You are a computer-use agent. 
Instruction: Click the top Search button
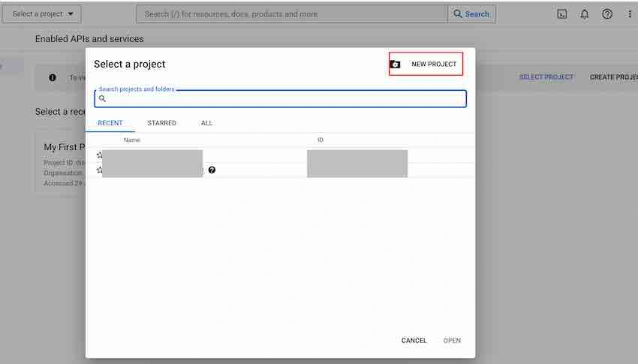471,14
